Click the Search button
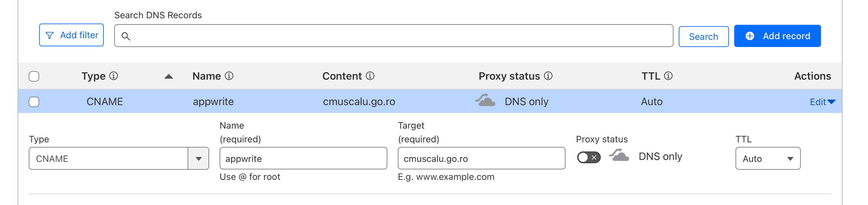The width and height of the screenshot is (868, 205). (703, 37)
